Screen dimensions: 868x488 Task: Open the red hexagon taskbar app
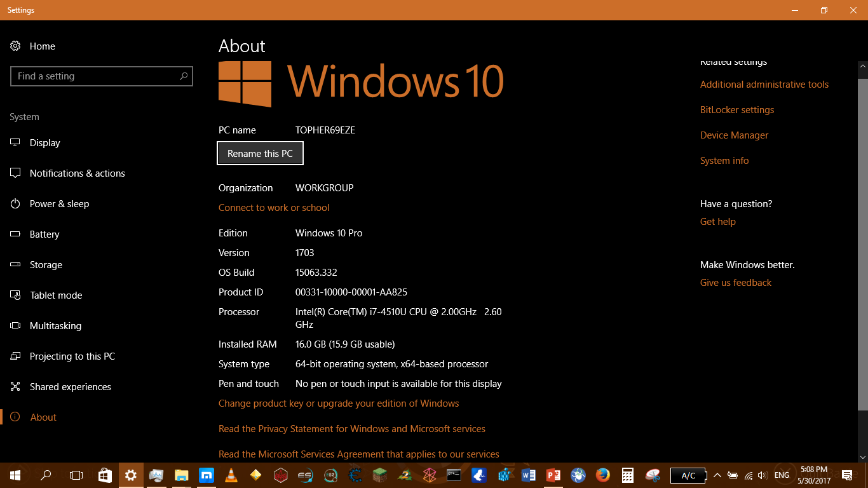click(x=281, y=475)
